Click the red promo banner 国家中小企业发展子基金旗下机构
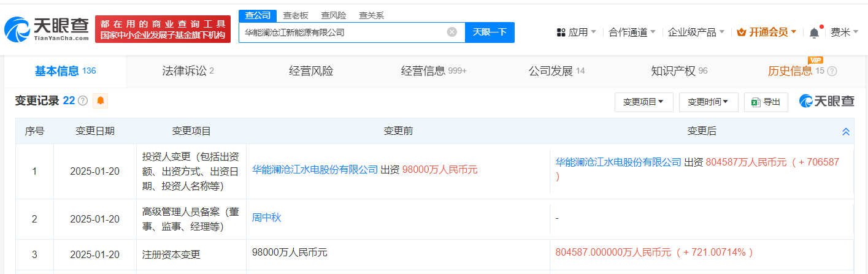This screenshot has width=868, height=274. coord(163,29)
